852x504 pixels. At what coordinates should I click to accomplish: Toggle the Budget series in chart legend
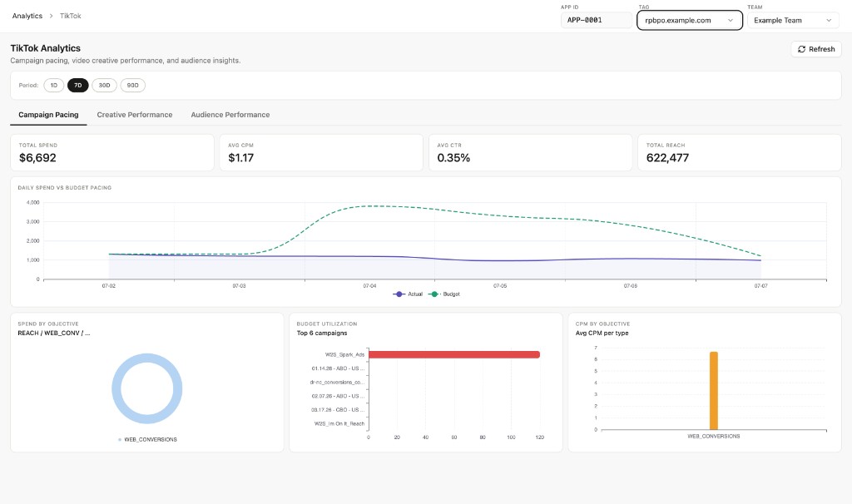tap(444, 294)
